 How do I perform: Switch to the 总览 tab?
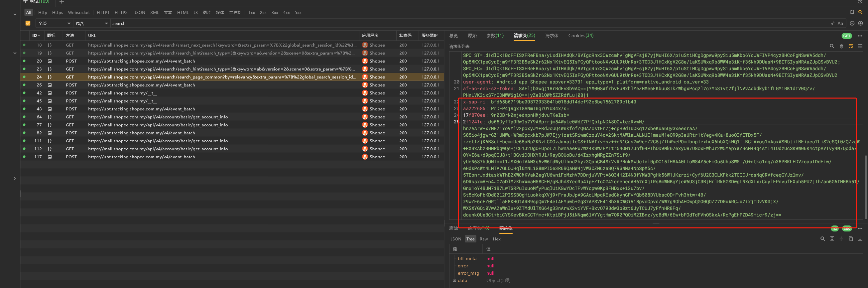pyautogui.click(x=453, y=35)
